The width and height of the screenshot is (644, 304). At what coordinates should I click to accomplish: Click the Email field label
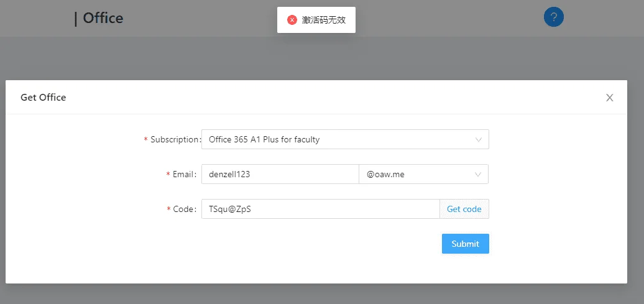tap(185, 174)
